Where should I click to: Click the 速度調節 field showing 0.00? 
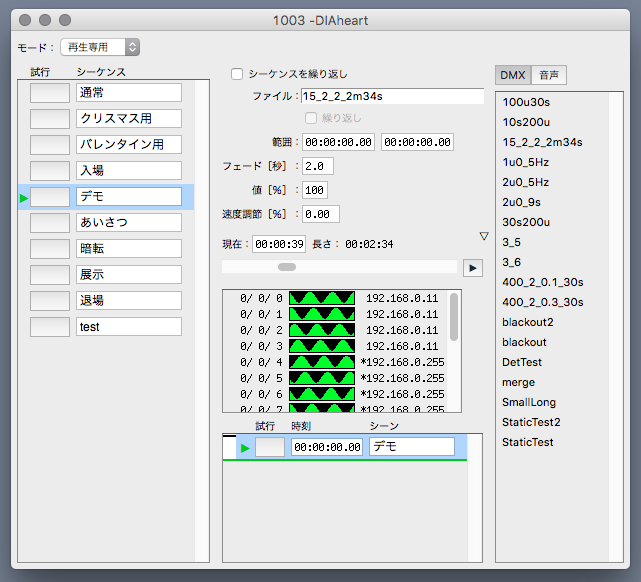tap(320, 214)
